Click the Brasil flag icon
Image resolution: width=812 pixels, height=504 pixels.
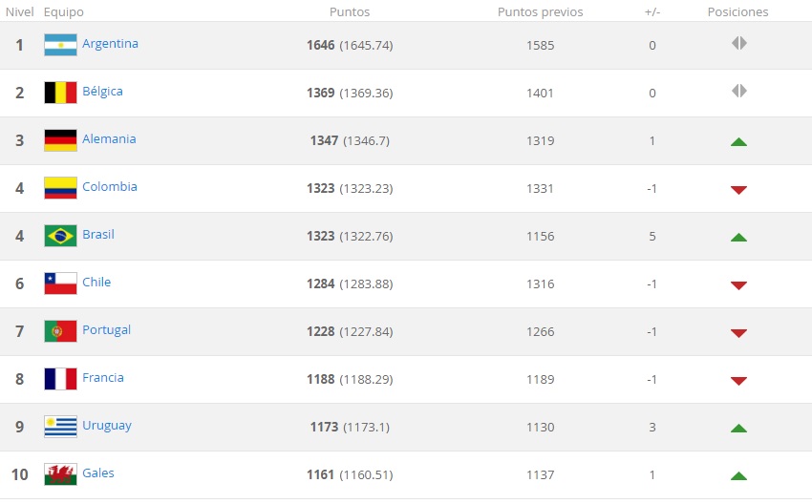[60, 236]
